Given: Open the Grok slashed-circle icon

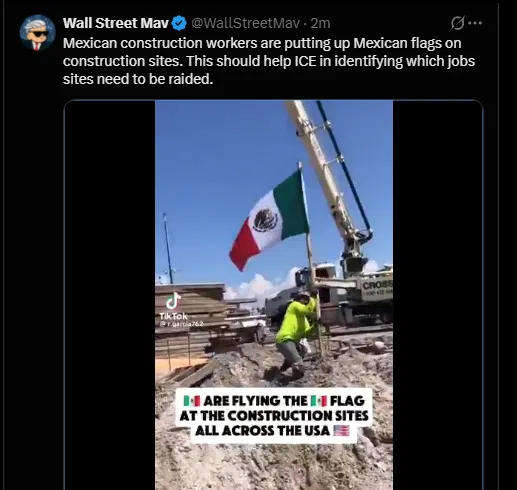Looking at the screenshot, I should [x=457, y=23].
